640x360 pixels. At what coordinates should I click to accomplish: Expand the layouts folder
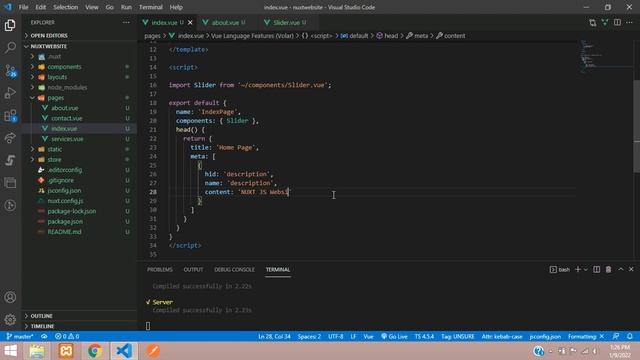(57, 77)
